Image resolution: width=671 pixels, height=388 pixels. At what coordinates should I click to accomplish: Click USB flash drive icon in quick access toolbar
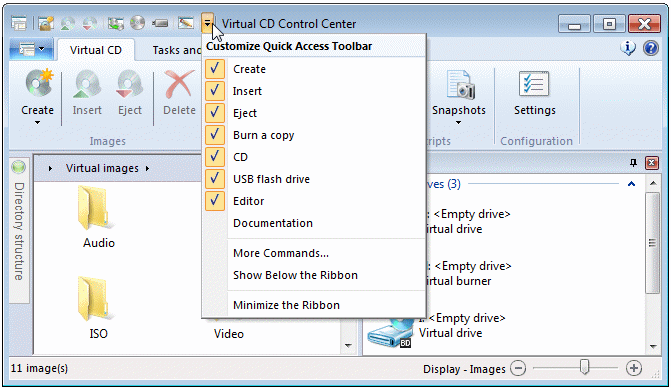(x=160, y=23)
